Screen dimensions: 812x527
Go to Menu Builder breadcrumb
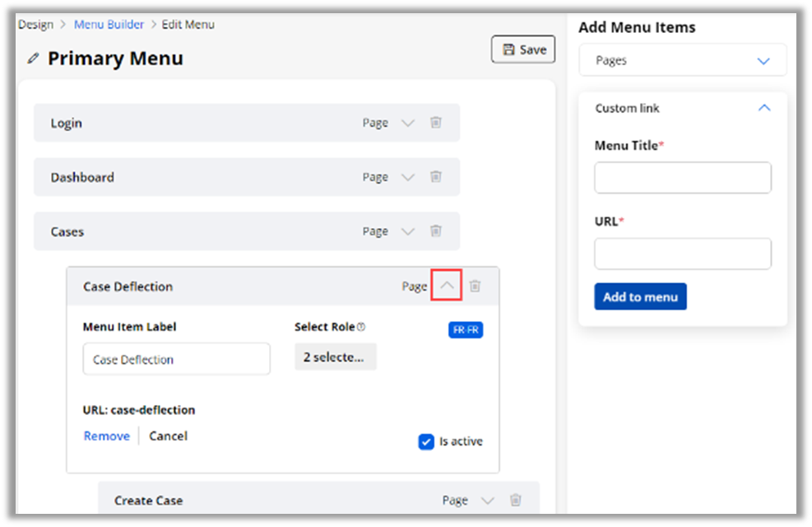109,25
